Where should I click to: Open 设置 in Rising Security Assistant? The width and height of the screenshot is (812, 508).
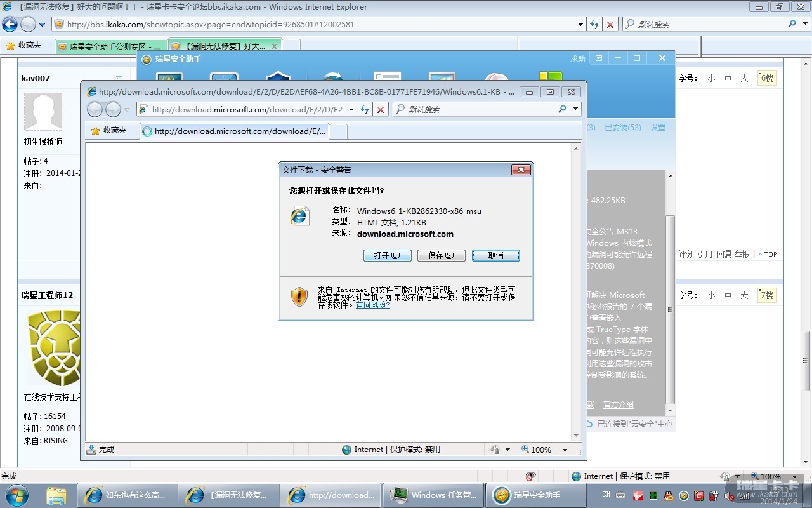pyautogui.click(x=658, y=128)
